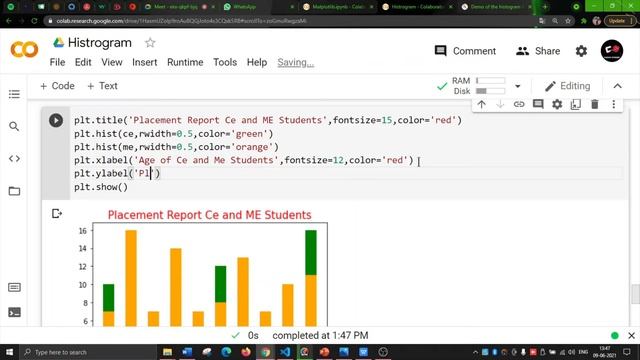Open Firefox from the taskbar
The width and height of the screenshot is (640, 360).
(246, 352)
